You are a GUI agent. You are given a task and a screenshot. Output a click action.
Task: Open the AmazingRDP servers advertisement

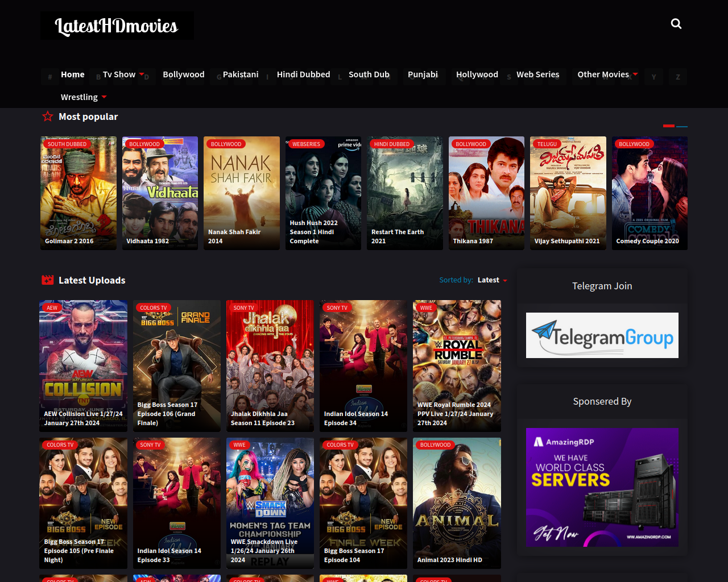pos(602,487)
